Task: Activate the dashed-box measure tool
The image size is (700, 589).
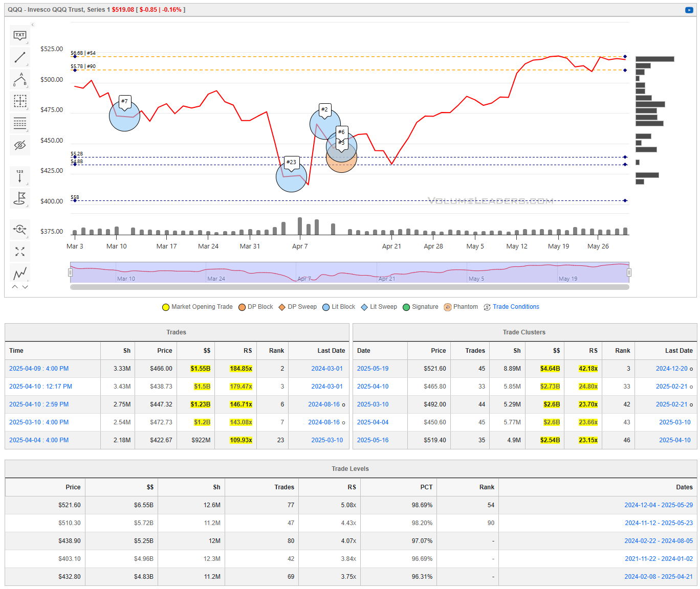Action: 20,101
